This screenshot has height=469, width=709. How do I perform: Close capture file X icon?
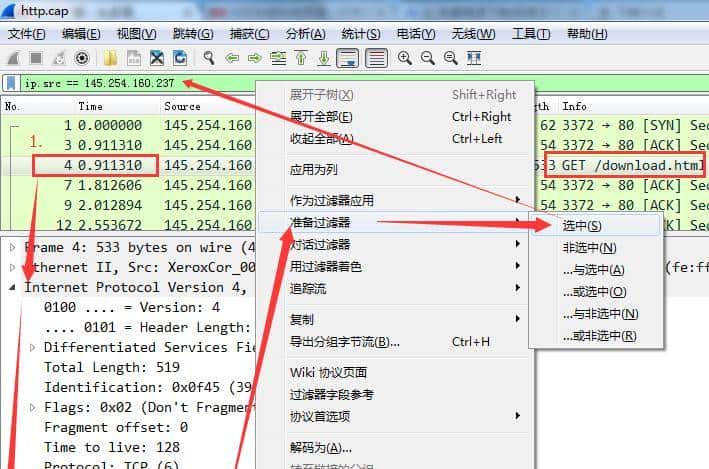(157, 58)
